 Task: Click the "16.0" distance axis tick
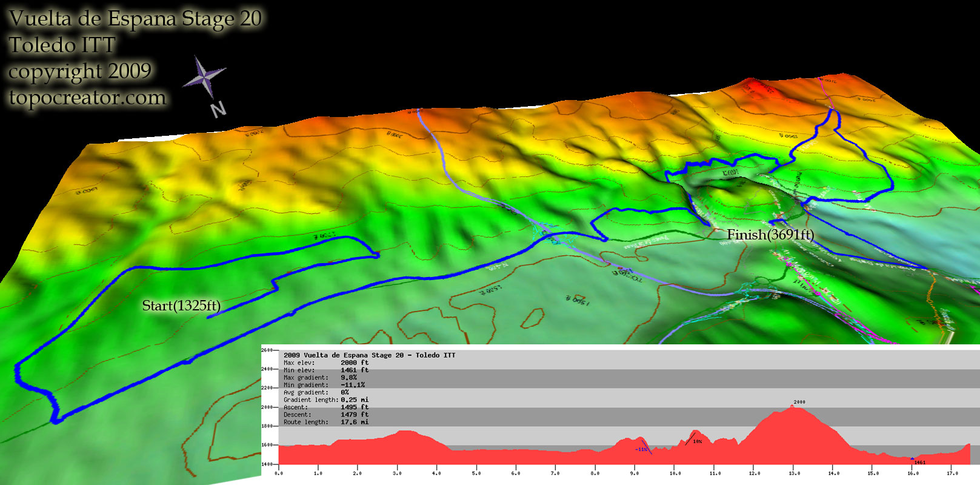(x=913, y=473)
